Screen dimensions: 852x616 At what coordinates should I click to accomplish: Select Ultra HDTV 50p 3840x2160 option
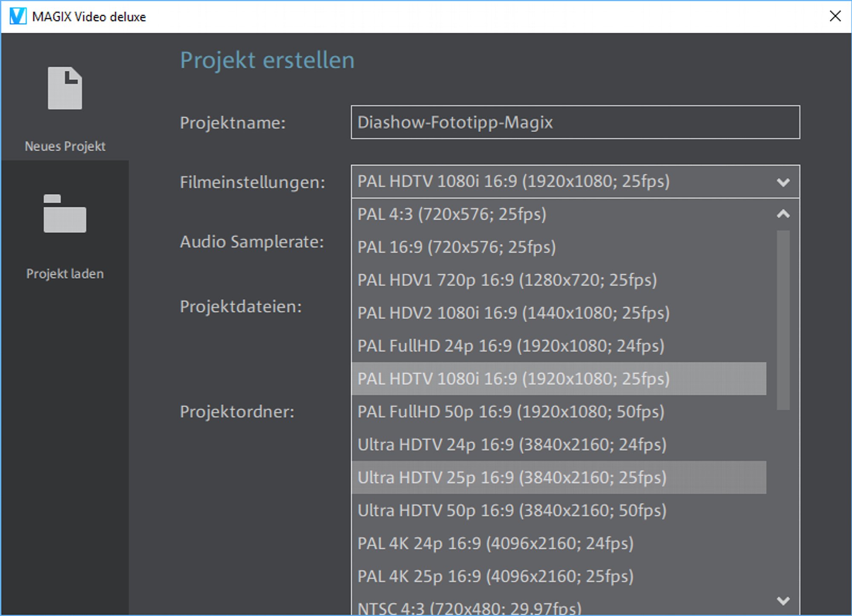(512, 510)
